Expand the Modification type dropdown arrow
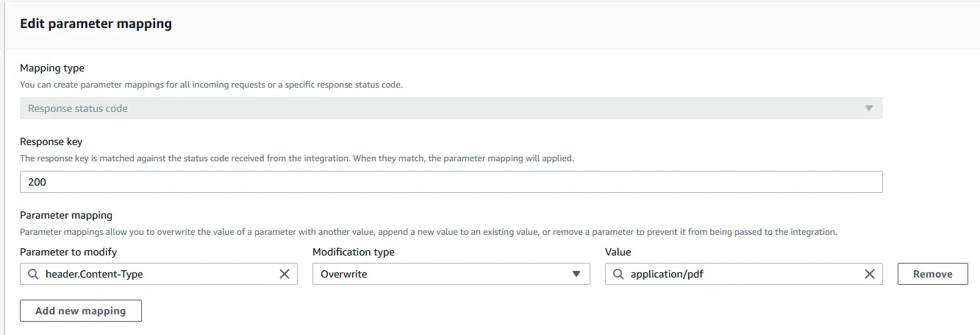The image size is (980, 335). tap(576, 274)
